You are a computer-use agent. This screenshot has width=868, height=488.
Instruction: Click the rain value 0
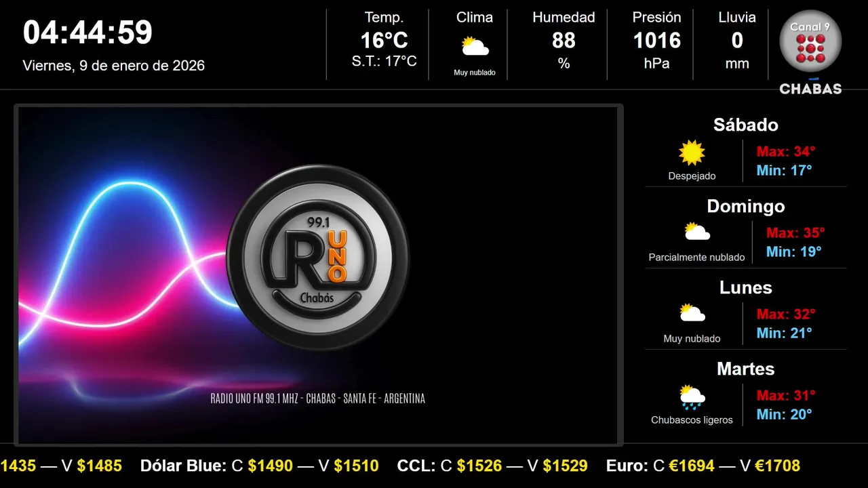(737, 41)
